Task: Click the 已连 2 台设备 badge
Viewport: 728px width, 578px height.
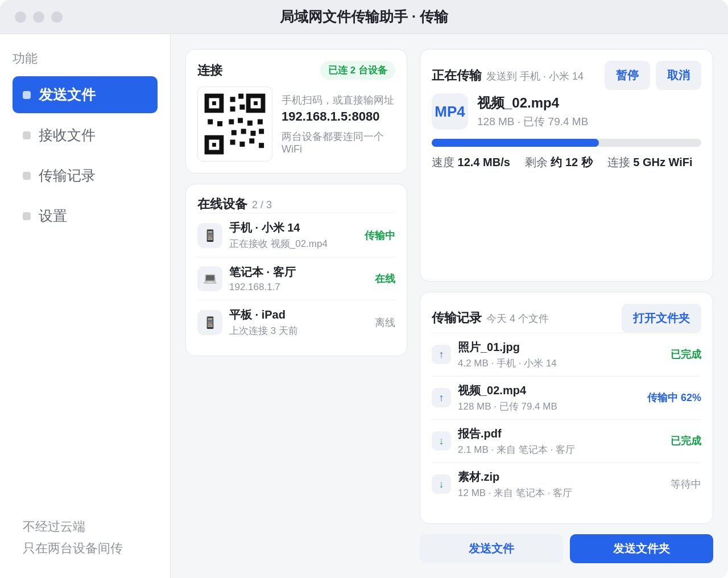Action: tap(358, 70)
